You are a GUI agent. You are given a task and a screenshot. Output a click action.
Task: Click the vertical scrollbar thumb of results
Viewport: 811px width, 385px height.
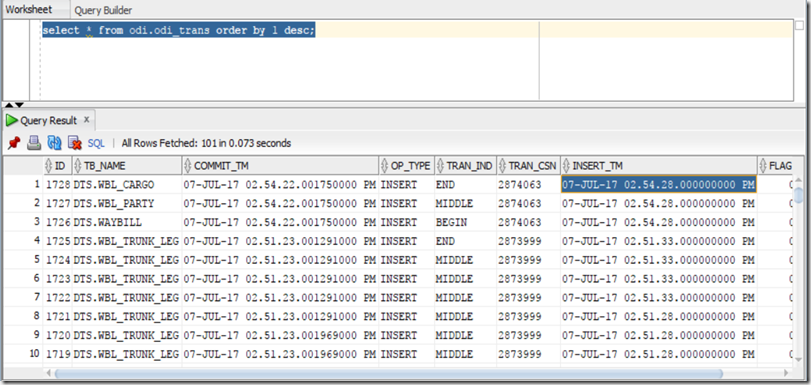[799, 196]
